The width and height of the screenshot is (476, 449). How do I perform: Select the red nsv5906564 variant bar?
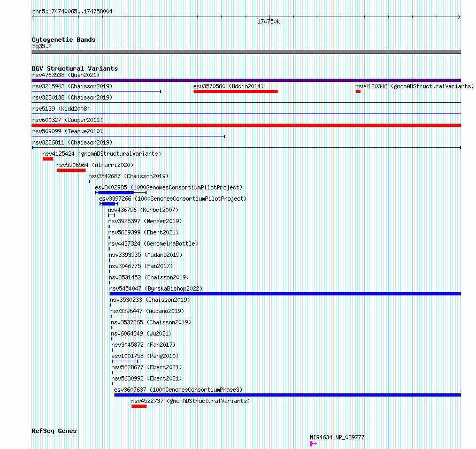(x=71, y=170)
